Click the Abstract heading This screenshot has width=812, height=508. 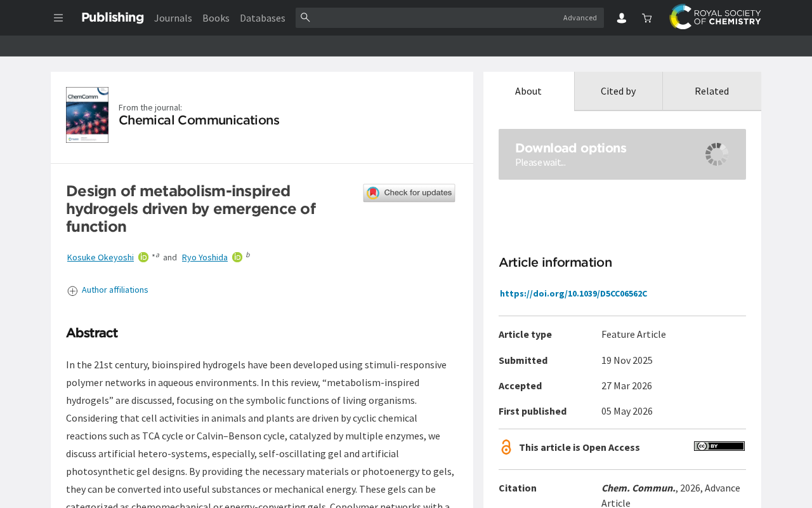pos(92,333)
